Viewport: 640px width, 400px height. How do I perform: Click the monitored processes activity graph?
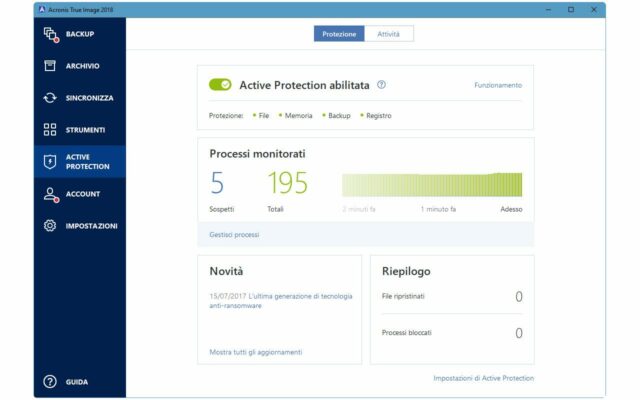pos(431,184)
